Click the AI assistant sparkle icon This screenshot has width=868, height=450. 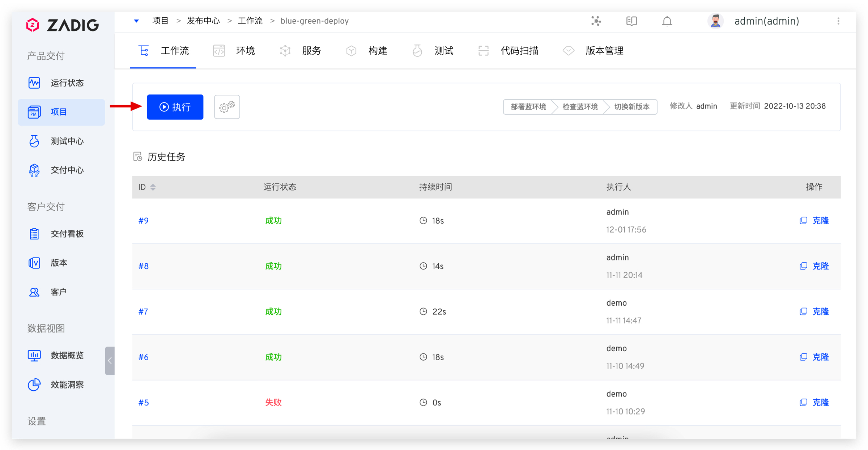tap(596, 21)
